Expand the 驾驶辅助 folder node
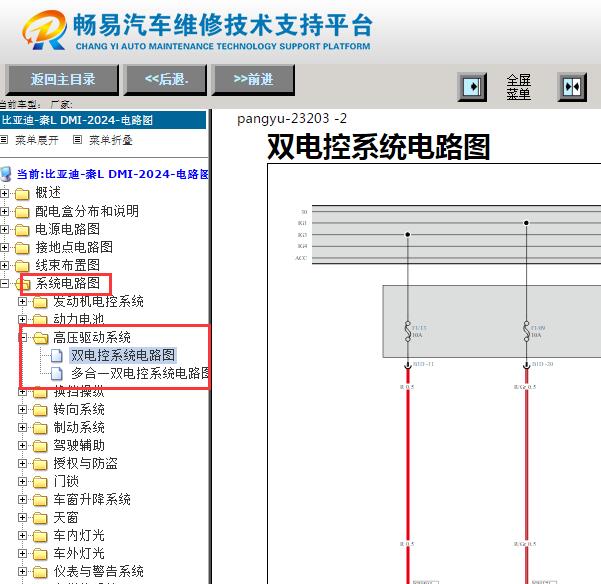 click(x=22, y=446)
